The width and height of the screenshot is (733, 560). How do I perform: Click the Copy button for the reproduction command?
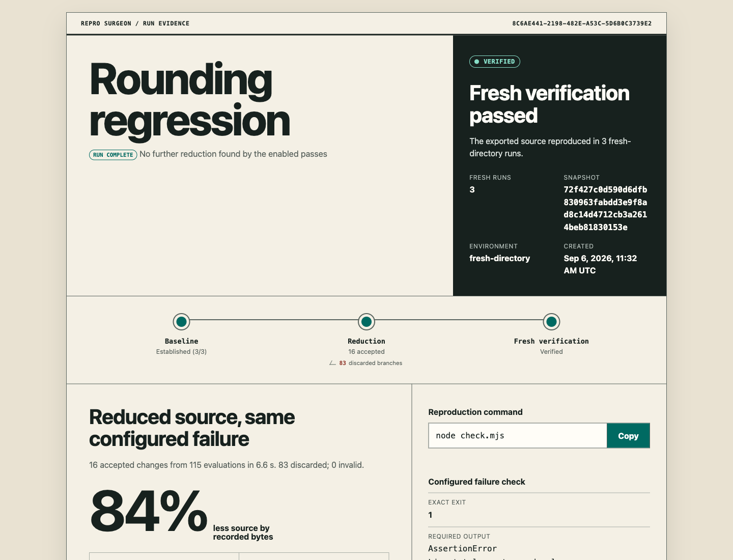628,436
